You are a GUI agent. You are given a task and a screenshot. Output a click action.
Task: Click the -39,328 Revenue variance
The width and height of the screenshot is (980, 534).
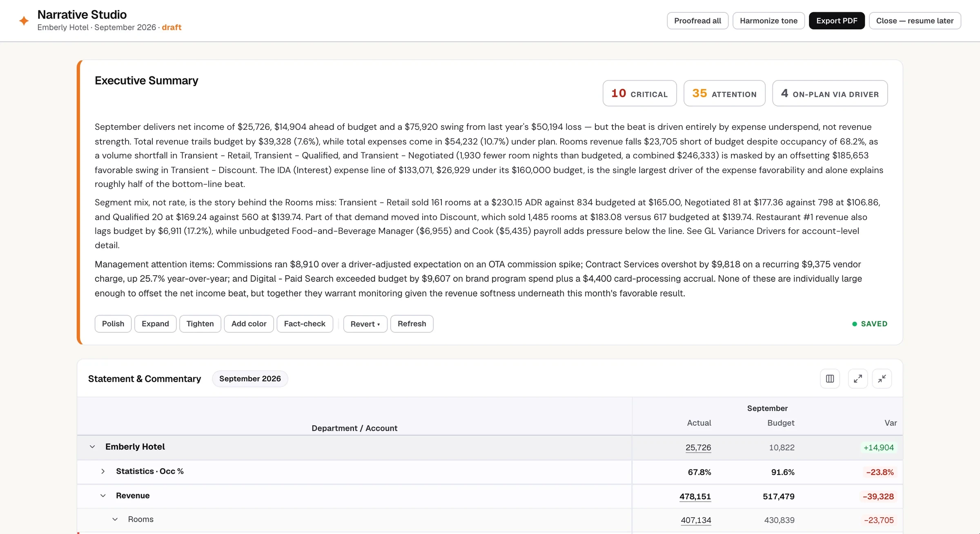click(x=878, y=496)
